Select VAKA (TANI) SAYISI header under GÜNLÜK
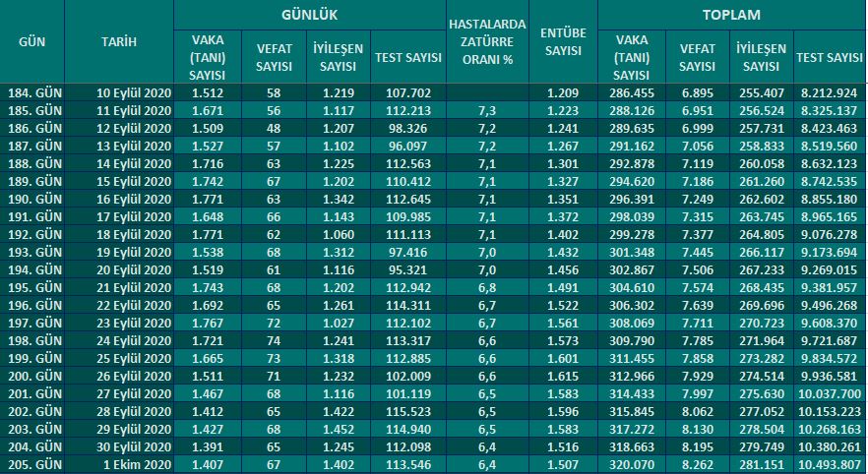868x474 pixels. point(208,57)
